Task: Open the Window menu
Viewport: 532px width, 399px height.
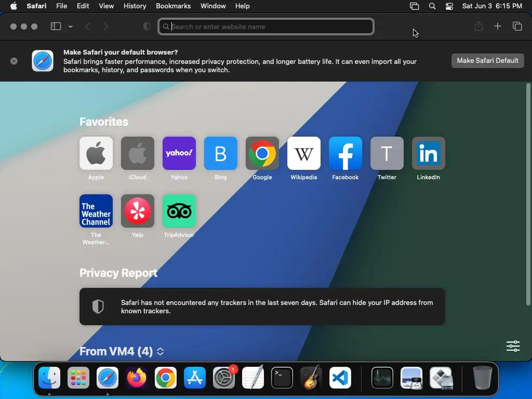Action: tap(213, 6)
